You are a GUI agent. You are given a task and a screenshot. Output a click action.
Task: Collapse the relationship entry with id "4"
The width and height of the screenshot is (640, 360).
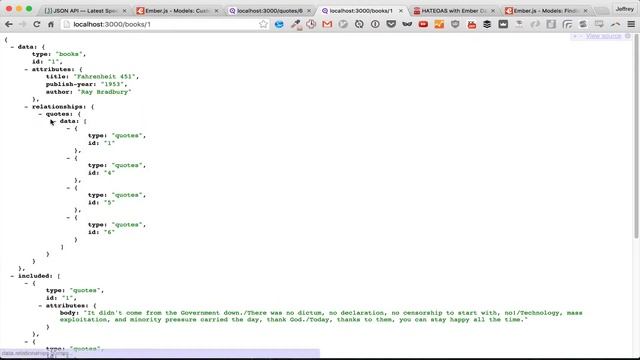coord(68,158)
